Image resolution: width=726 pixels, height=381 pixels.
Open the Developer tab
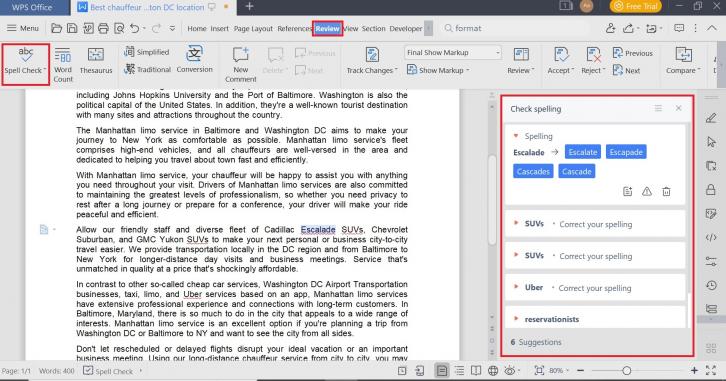click(406, 28)
